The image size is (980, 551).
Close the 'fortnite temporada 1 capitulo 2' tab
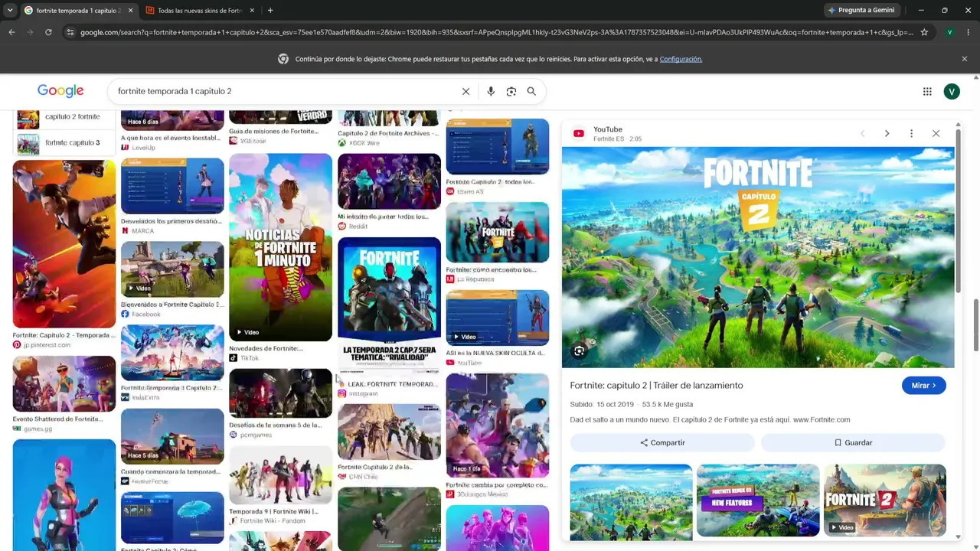point(130,10)
